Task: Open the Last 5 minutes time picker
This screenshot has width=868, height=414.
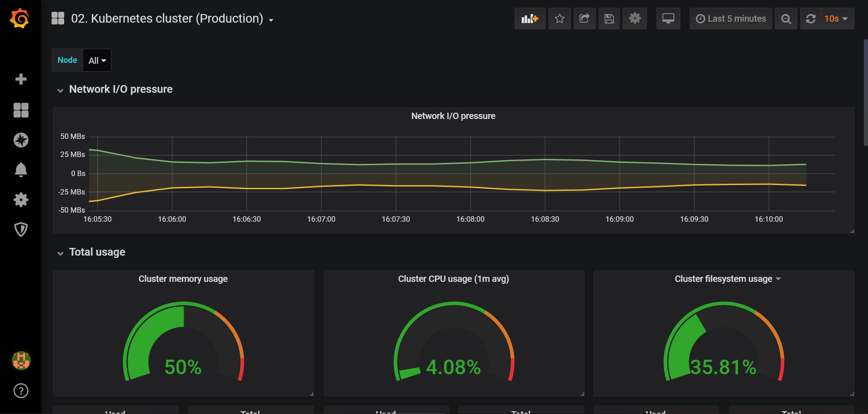Action: [x=731, y=19]
